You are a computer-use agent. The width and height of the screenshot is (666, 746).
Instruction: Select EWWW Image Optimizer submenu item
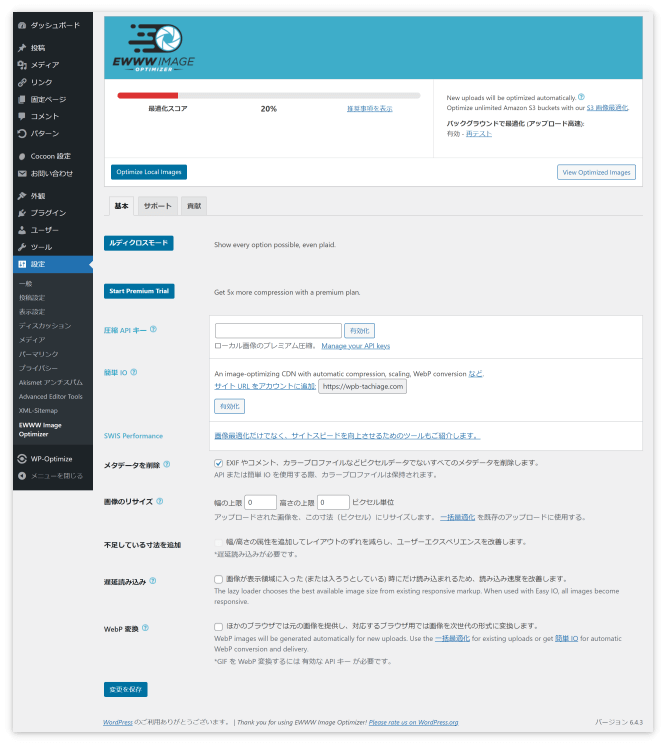40,430
